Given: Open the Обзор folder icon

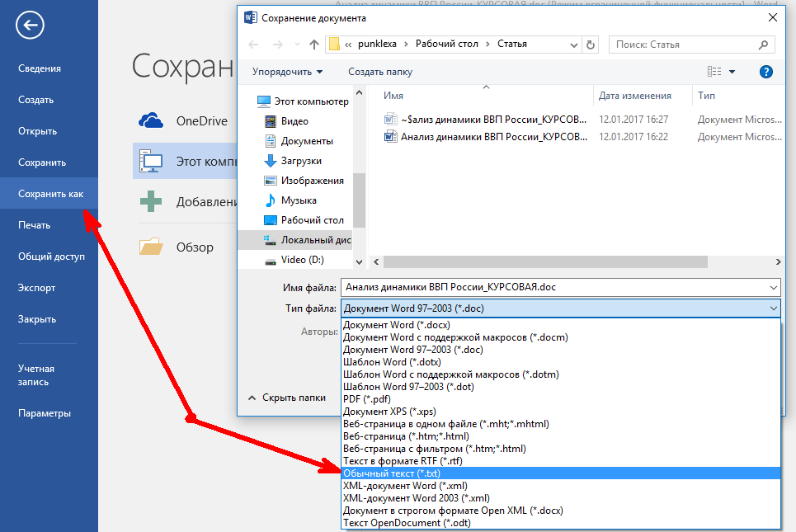Looking at the screenshot, I should (x=151, y=247).
